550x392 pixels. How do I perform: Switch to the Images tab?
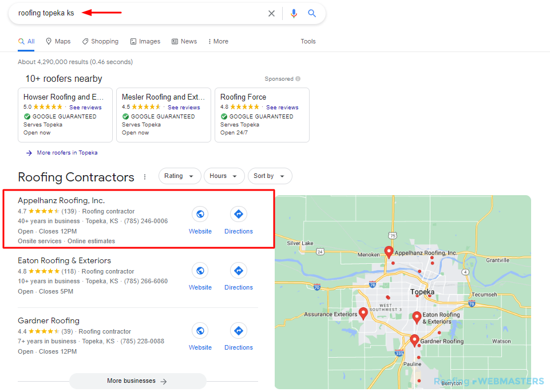[145, 41]
